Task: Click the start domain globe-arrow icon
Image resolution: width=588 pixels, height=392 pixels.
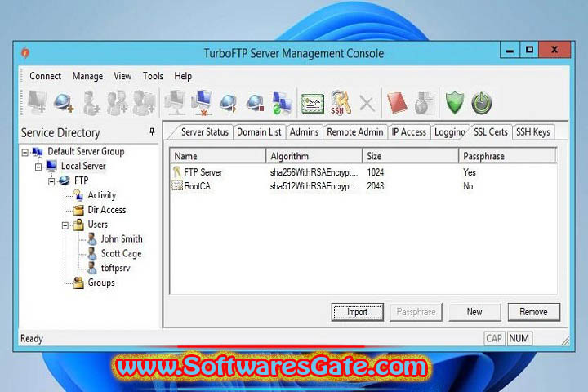Action: point(229,103)
